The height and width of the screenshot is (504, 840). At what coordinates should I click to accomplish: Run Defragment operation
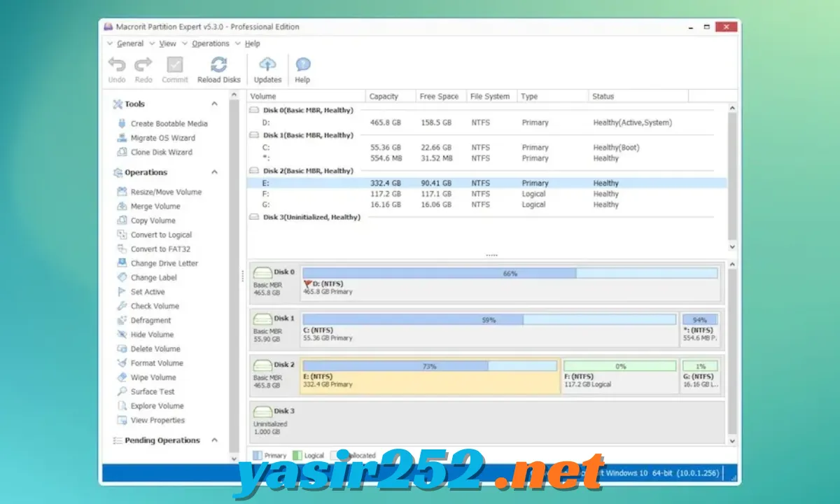pyautogui.click(x=150, y=321)
